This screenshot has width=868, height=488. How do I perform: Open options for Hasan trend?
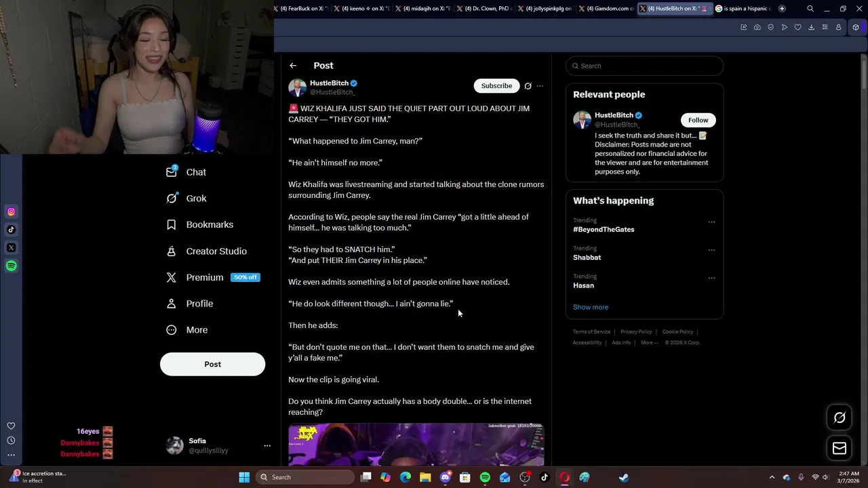711,278
